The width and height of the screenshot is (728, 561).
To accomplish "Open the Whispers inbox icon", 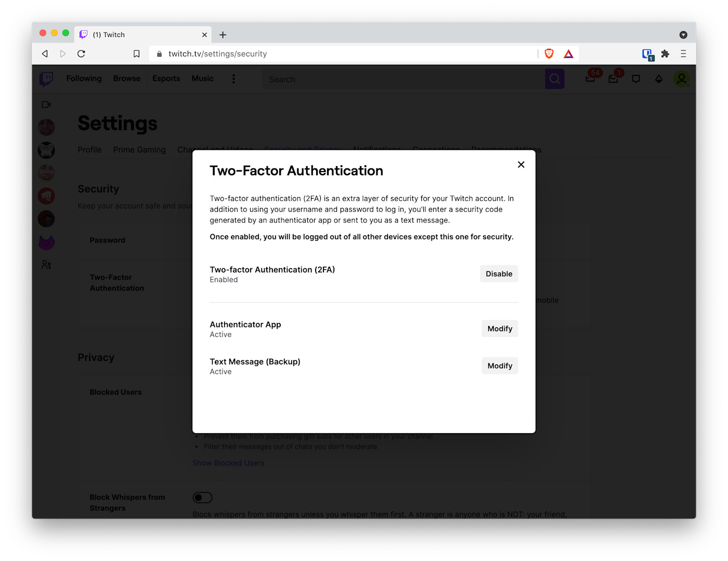I will 613,79.
